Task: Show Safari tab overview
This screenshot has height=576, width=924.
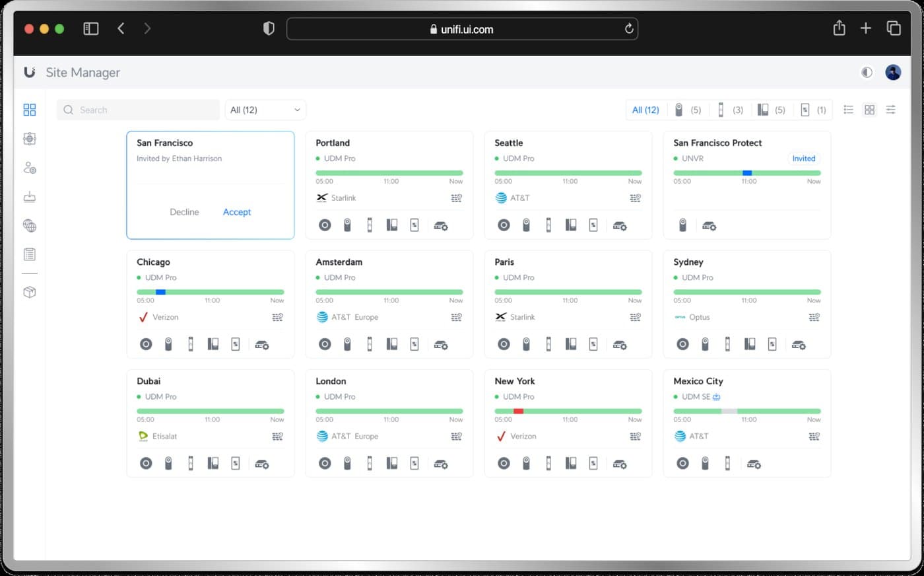Action: click(894, 28)
